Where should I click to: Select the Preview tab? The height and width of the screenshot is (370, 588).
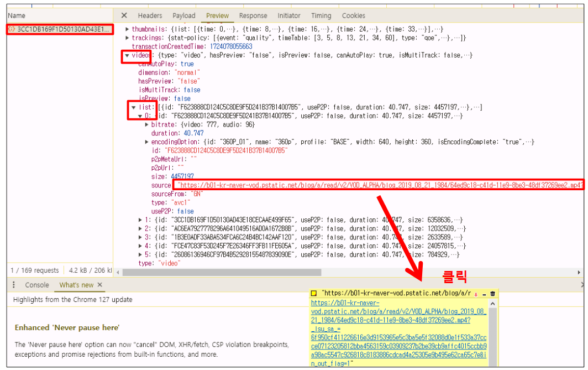point(218,15)
